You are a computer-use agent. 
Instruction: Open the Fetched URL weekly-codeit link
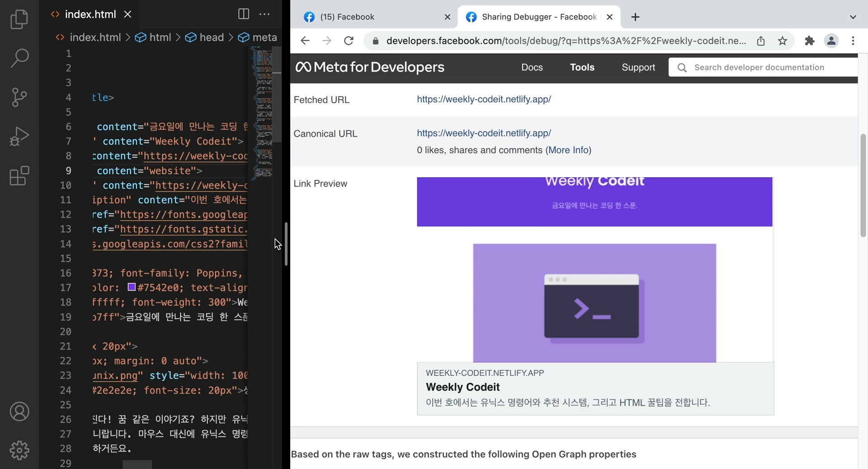(484, 99)
